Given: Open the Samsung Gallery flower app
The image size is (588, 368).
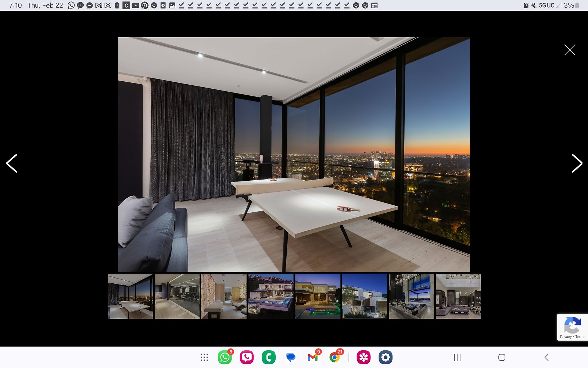Looking at the screenshot, I should [363, 357].
